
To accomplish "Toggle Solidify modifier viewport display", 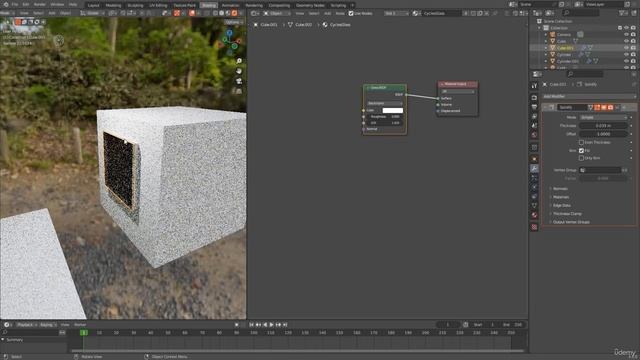I will pyautogui.click(x=604, y=107).
